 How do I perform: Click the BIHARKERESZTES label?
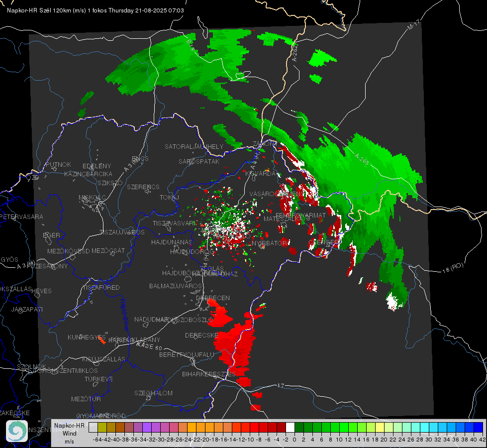pyautogui.click(x=209, y=374)
